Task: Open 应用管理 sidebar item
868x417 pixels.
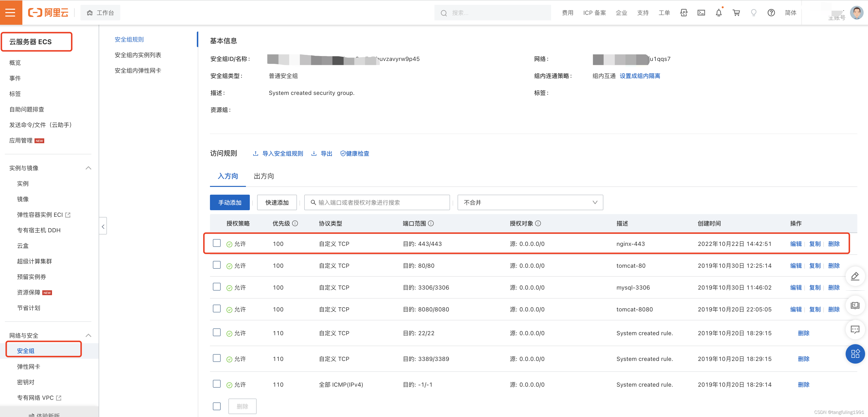Action: [x=21, y=141]
